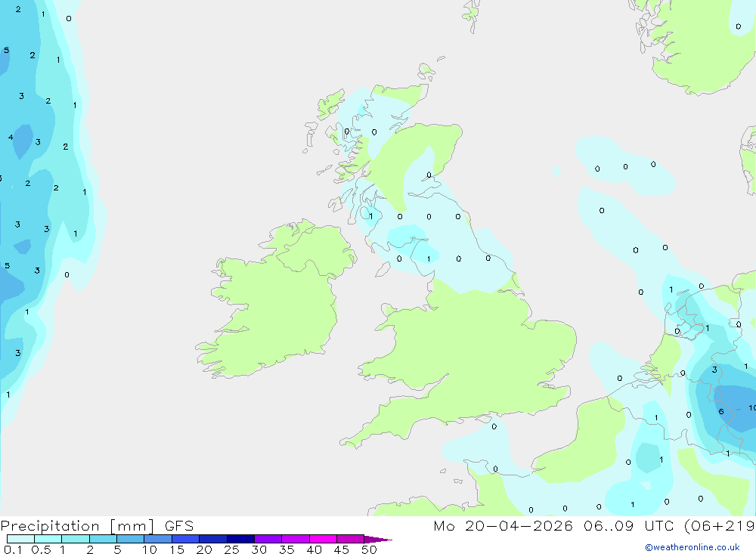Click the legend swatch between 20 and 25
Viewport: 756px width, 554px height.
pos(213,539)
